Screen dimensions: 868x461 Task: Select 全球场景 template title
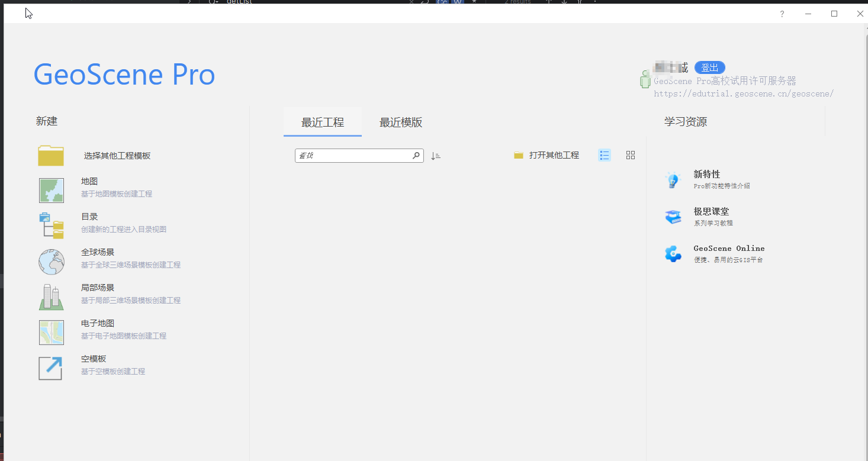(98, 253)
